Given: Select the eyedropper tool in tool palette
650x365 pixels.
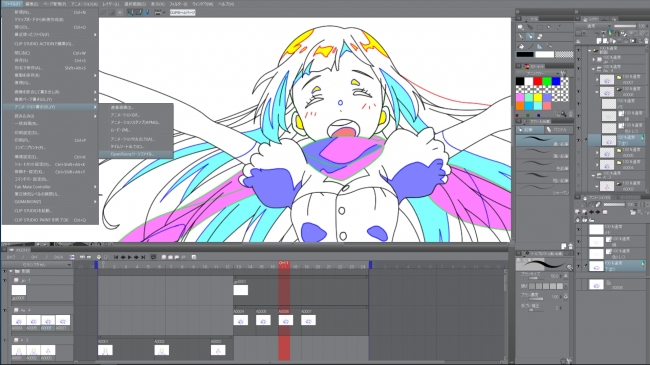Looking at the screenshot, I should click(559, 27).
